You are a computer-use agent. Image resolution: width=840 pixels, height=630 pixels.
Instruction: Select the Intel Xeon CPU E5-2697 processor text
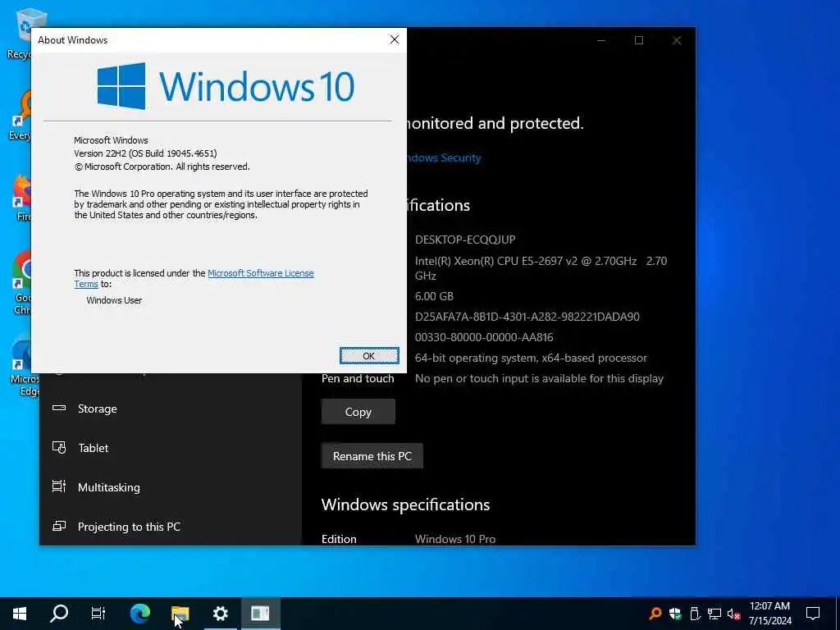[541, 268]
